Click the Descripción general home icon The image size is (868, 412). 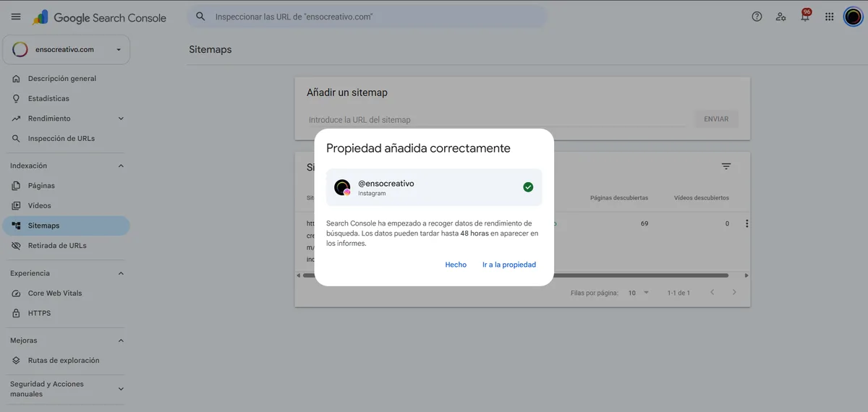click(16, 79)
